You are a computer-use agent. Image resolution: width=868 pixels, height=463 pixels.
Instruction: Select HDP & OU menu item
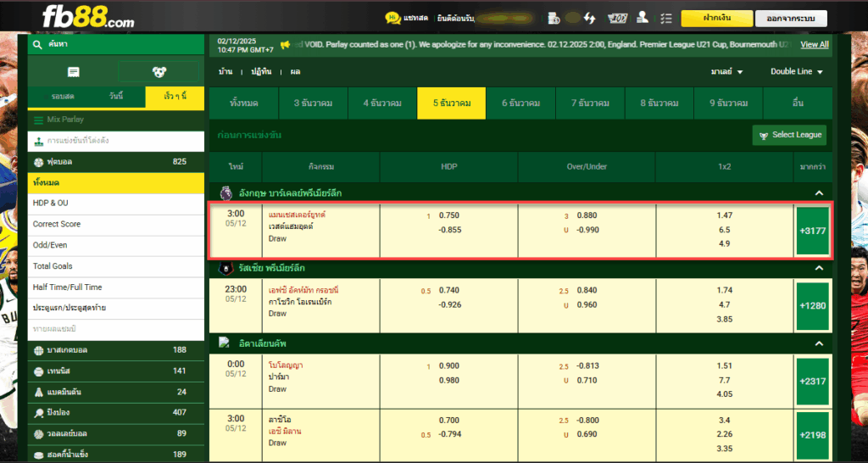coord(115,204)
